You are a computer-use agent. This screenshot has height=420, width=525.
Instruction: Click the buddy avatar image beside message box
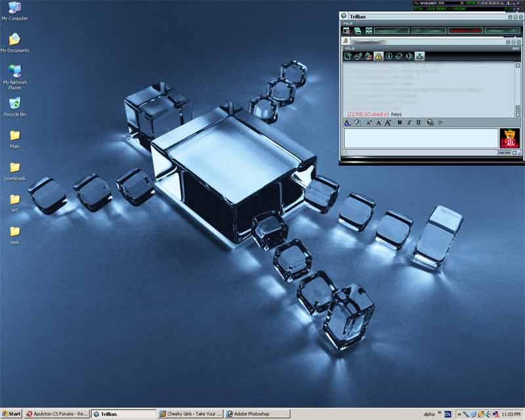509,138
